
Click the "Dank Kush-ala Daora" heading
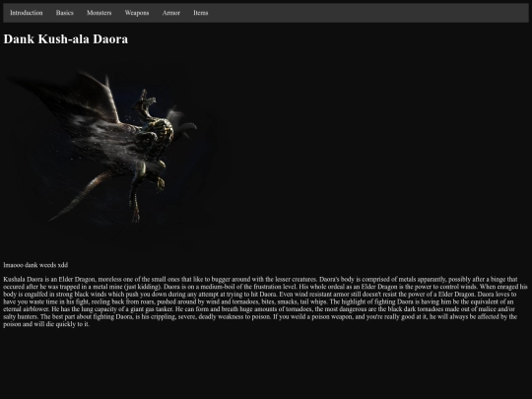(66, 39)
